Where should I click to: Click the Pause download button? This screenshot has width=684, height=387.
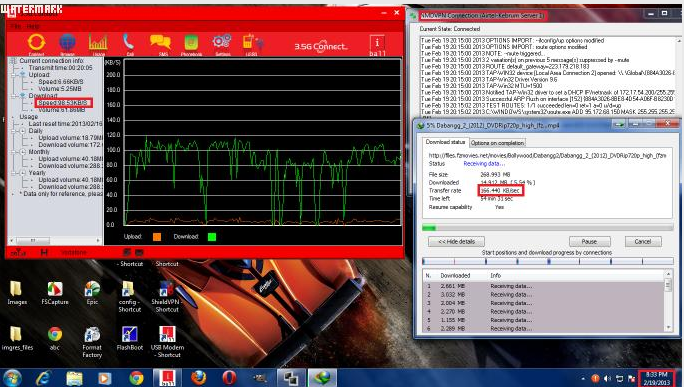click(589, 242)
